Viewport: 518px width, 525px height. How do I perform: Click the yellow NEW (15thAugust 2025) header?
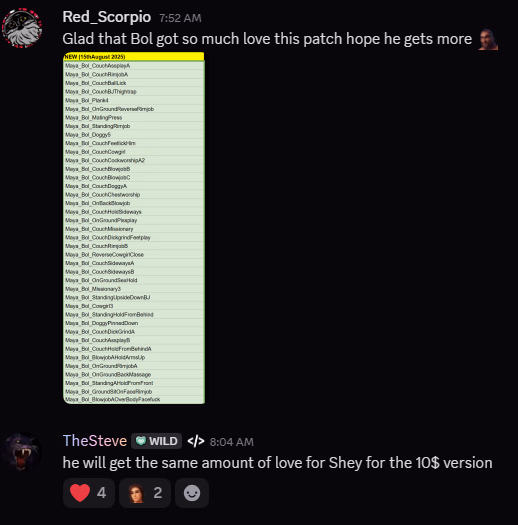pos(134,57)
